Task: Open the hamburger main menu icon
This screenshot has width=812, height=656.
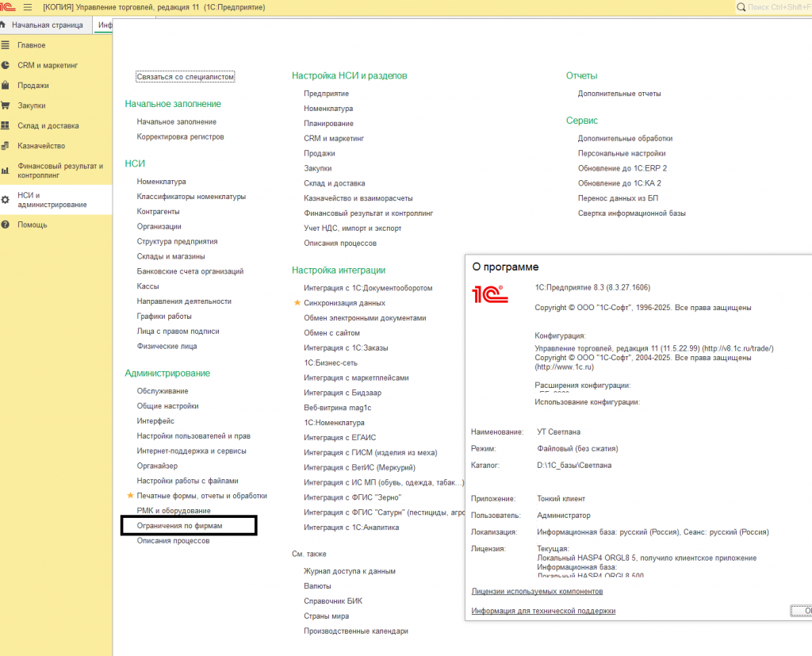Action: pyautogui.click(x=28, y=7)
